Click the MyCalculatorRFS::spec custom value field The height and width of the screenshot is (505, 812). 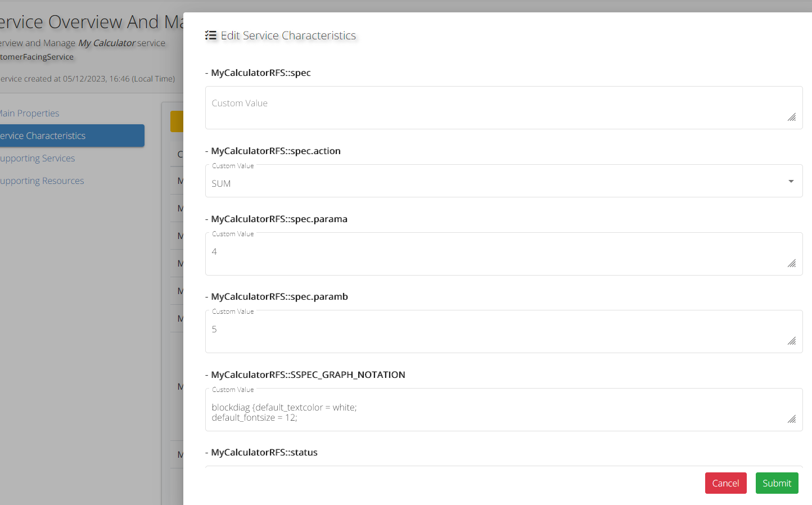point(495,107)
